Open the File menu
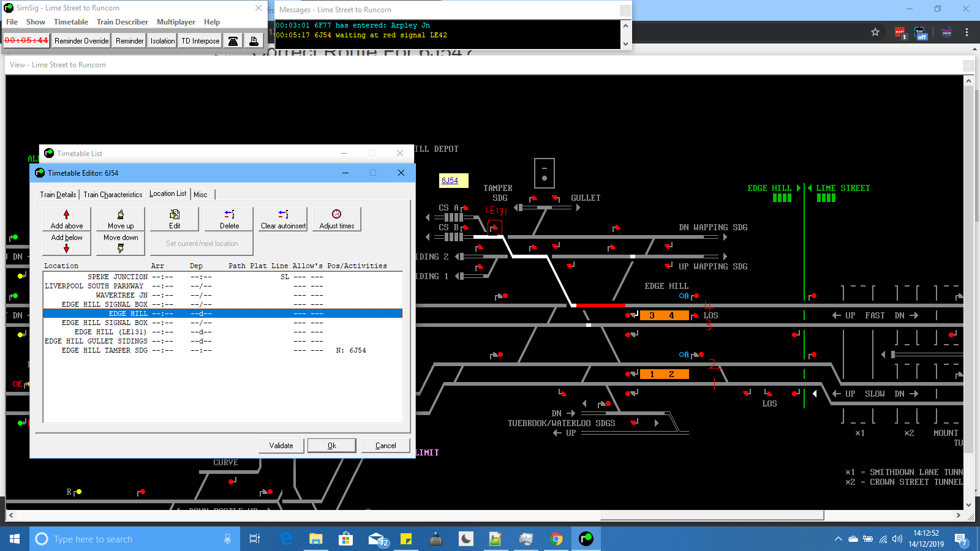Viewport: 980px width, 551px height. 12,22
